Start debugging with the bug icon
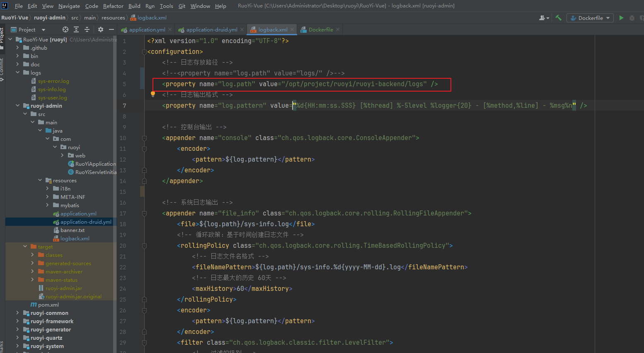 (x=632, y=18)
